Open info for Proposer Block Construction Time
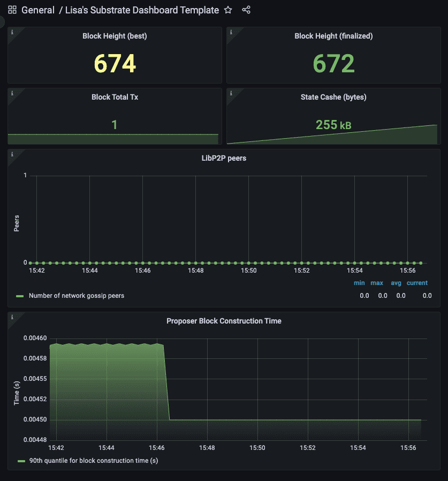The width and height of the screenshot is (448, 481). pyautogui.click(x=12, y=317)
